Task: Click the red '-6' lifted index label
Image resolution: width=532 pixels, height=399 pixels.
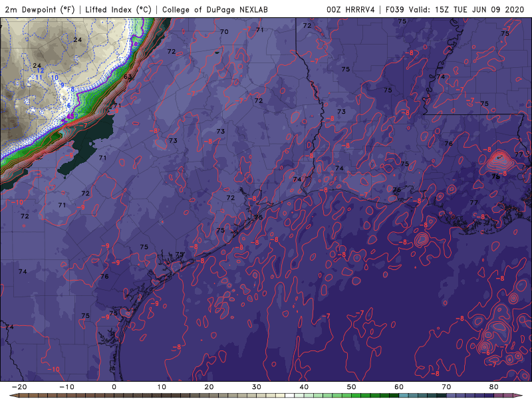Action: tap(487, 353)
